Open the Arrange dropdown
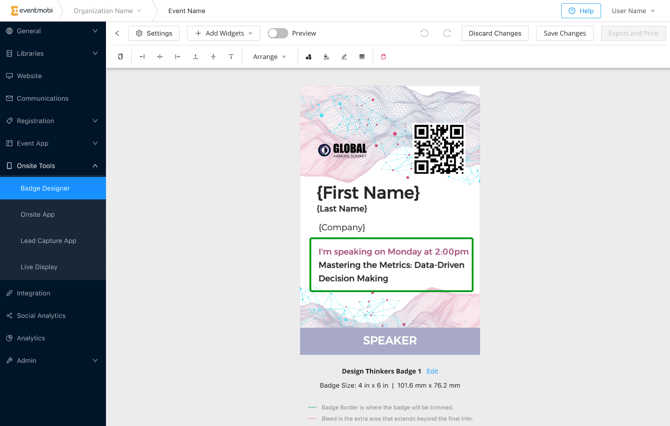This screenshot has width=670, height=426. click(x=269, y=57)
